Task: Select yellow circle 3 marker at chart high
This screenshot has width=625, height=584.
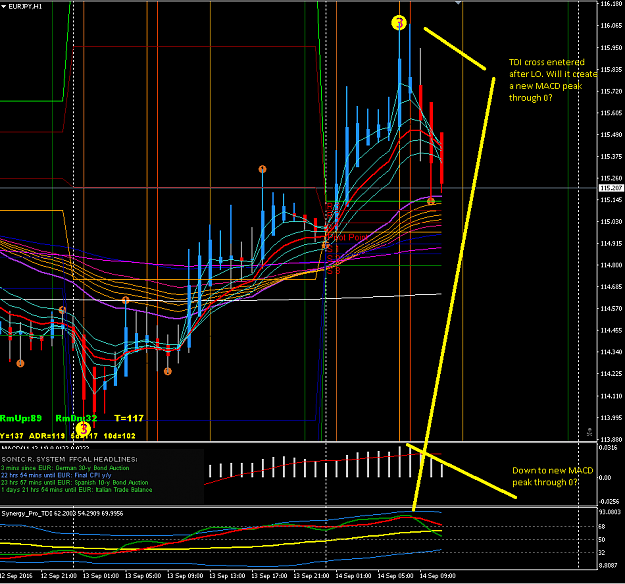Action: point(399,22)
